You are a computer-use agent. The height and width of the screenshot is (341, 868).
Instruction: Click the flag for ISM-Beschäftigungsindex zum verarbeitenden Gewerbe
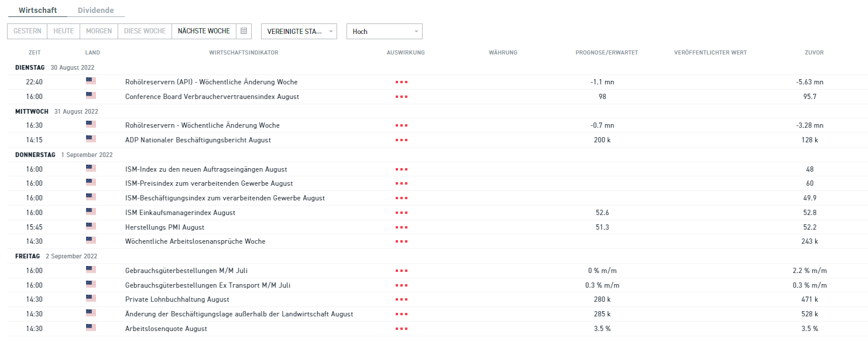click(91, 197)
